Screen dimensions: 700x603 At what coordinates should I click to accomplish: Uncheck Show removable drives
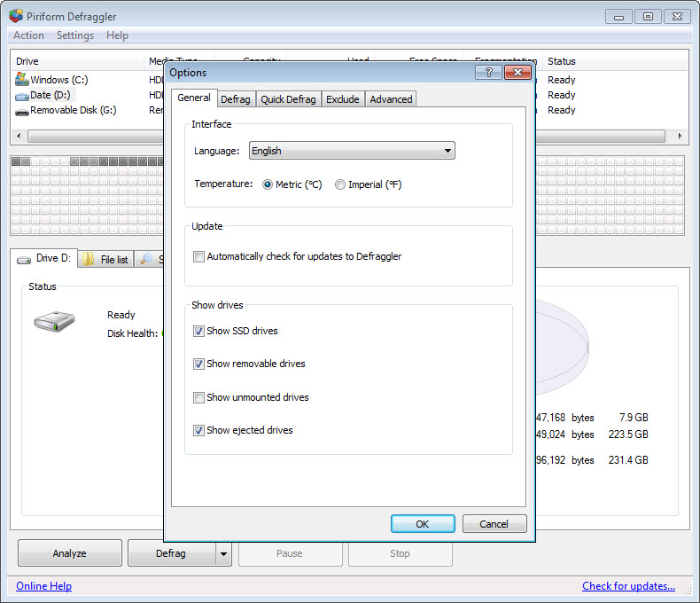[x=198, y=364]
